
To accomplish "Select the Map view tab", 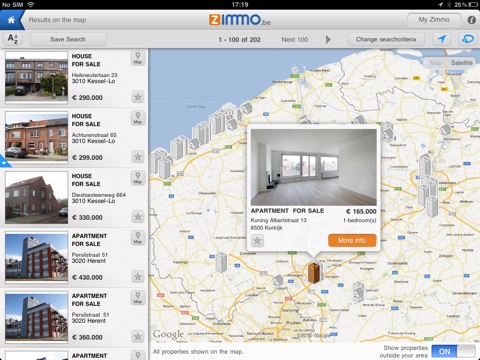I will click(x=436, y=63).
